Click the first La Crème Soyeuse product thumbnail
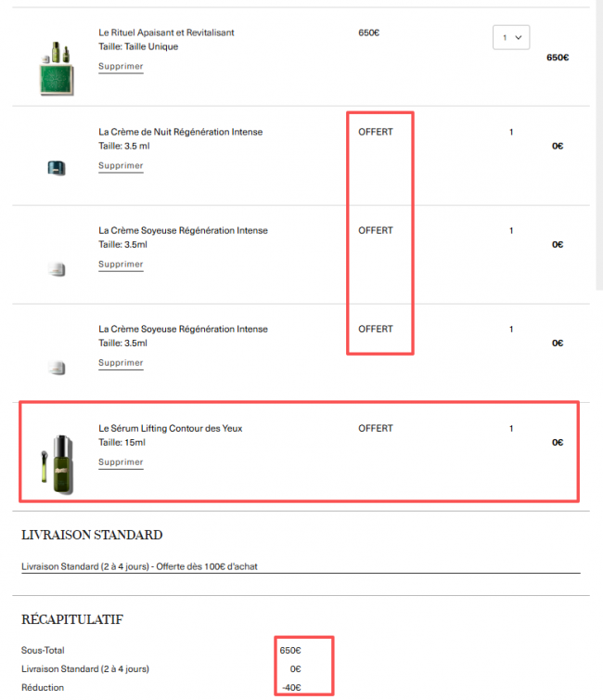The image size is (603, 700). (57, 269)
